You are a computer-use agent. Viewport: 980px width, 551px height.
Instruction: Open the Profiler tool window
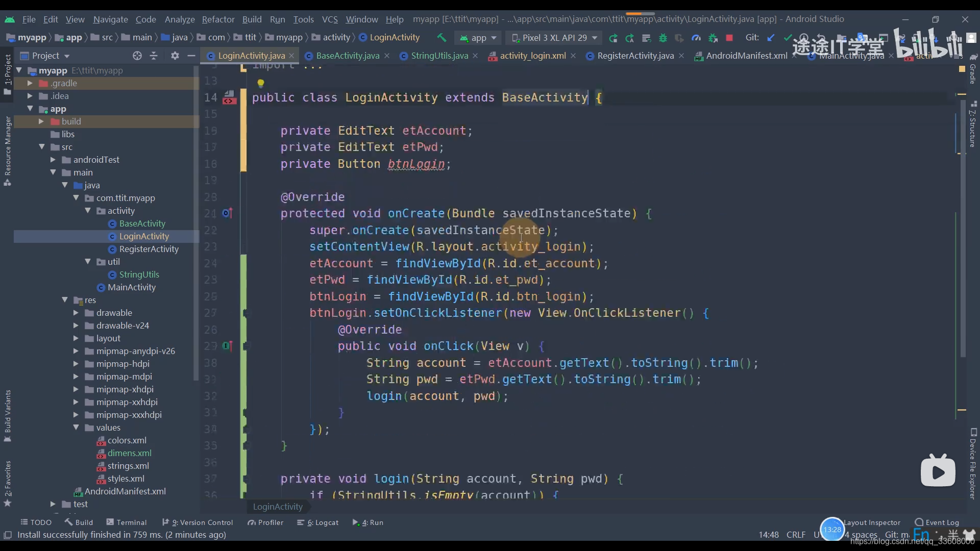coord(265,522)
